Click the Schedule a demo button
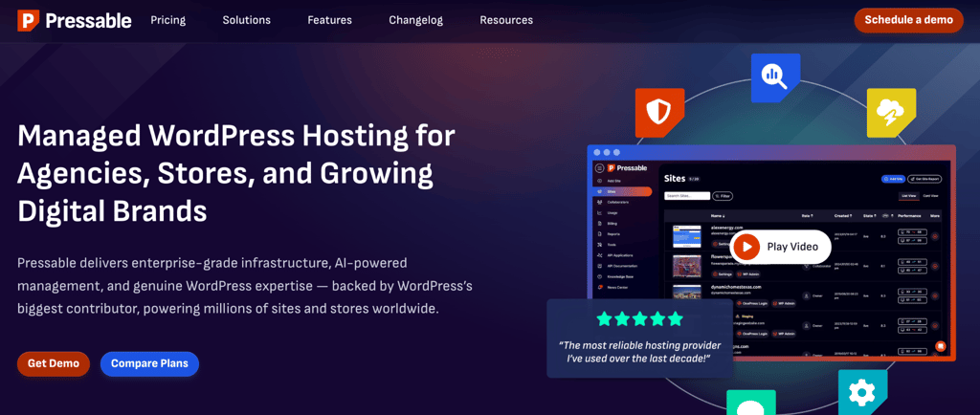Image resolution: width=980 pixels, height=415 pixels. point(909,20)
